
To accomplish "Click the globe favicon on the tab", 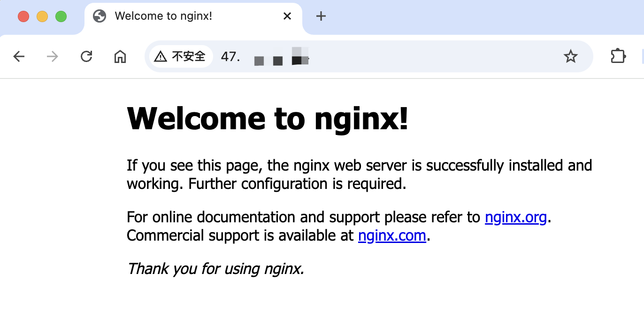I will coord(100,16).
